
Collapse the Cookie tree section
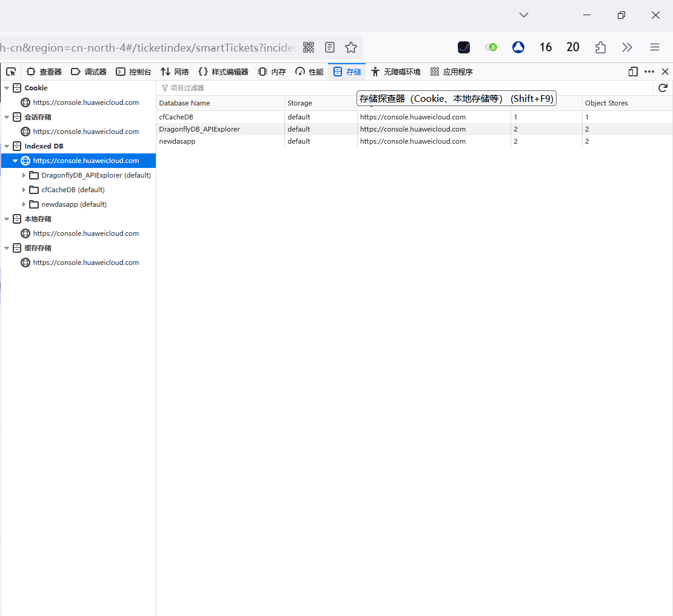pyautogui.click(x=7, y=88)
